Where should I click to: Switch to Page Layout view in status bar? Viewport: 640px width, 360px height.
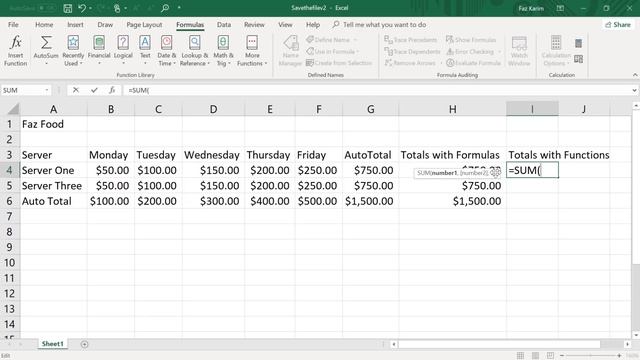pos(535,356)
